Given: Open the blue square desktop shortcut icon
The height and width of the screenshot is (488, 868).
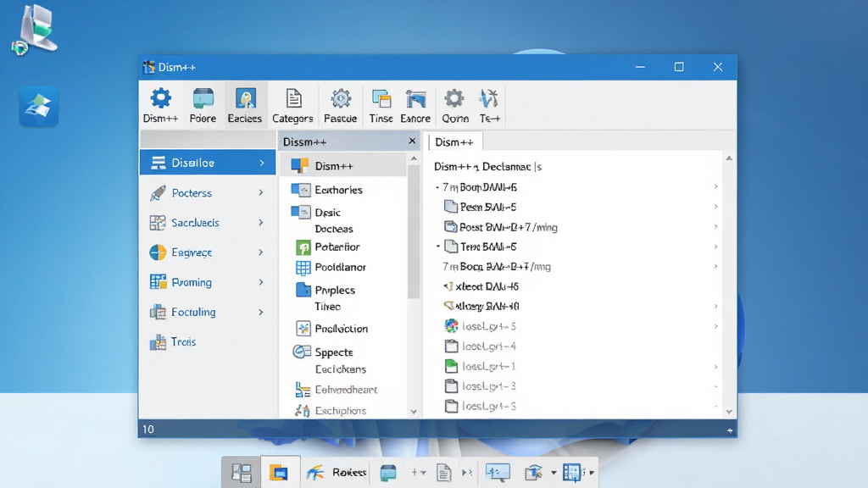Looking at the screenshot, I should [39, 106].
